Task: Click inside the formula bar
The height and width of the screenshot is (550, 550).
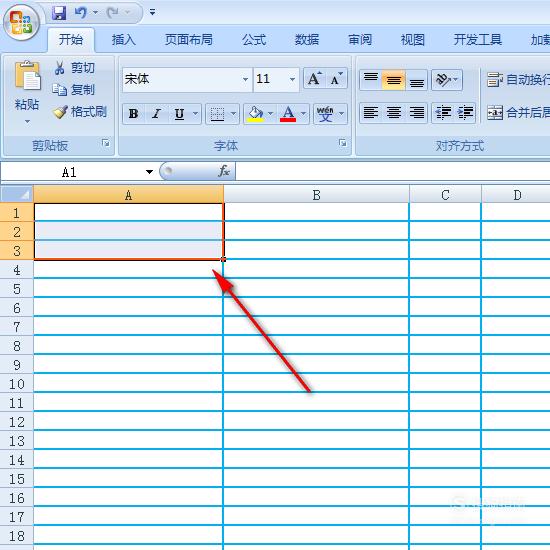Action: pos(393,172)
